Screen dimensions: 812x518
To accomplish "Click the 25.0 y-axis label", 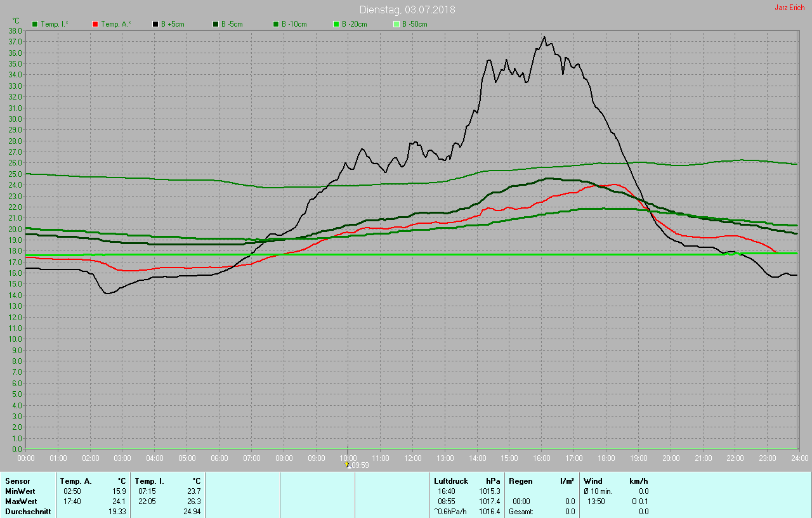I will 16,174.
